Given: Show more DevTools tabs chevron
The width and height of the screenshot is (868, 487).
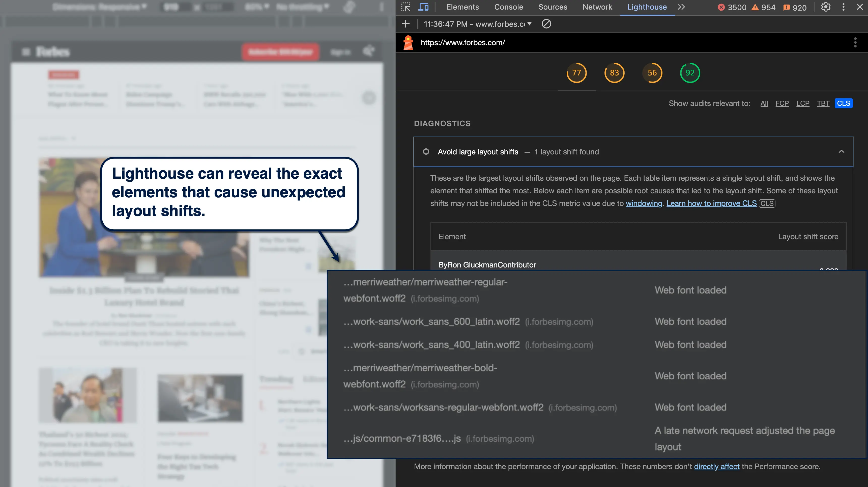Looking at the screenshot, I should [681, 7].
